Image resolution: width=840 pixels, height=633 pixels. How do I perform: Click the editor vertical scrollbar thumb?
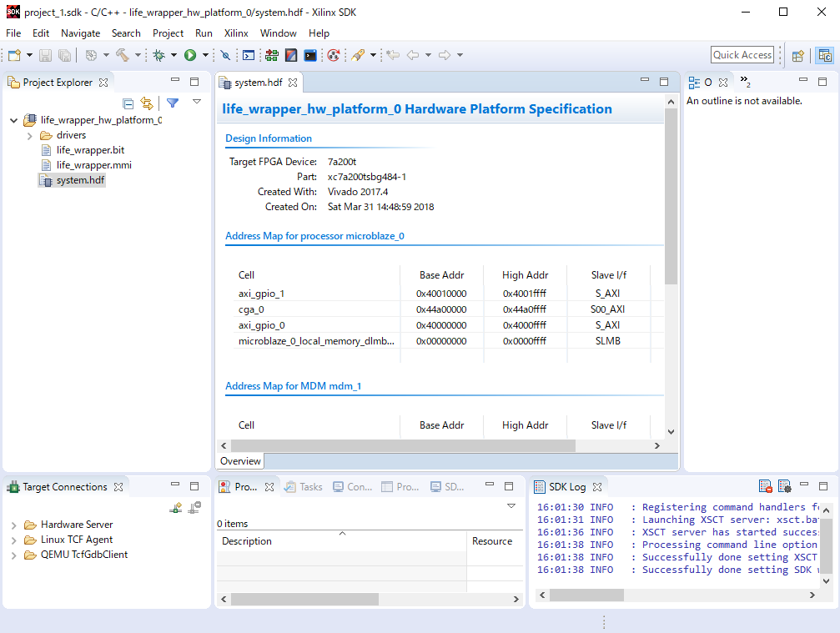click(x=671, y=196)
